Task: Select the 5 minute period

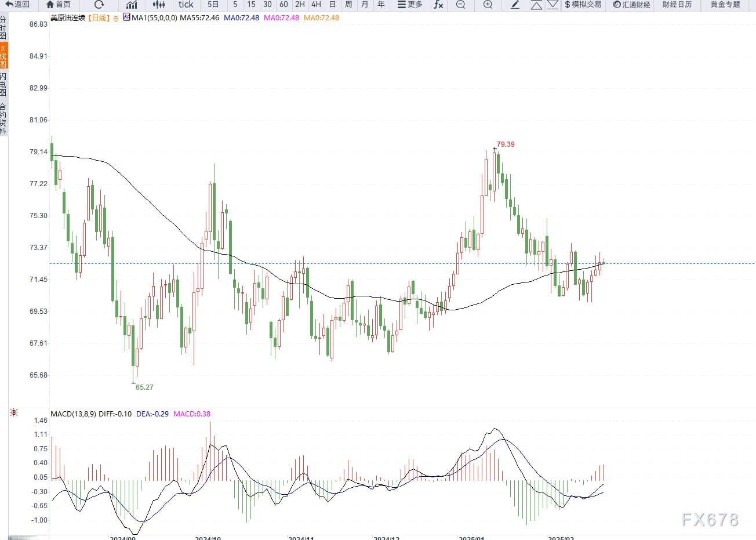Action: 235,5
